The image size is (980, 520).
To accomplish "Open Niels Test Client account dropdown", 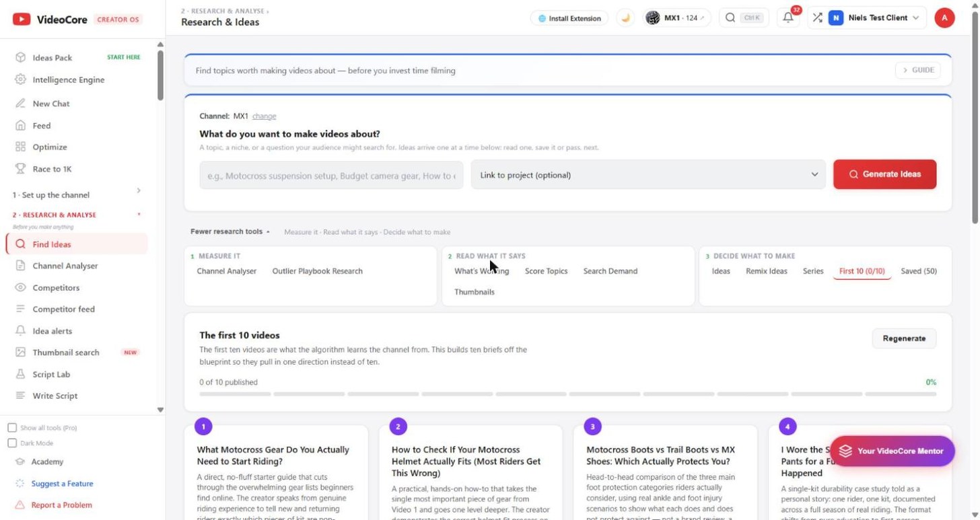I will tap(876, 18).
